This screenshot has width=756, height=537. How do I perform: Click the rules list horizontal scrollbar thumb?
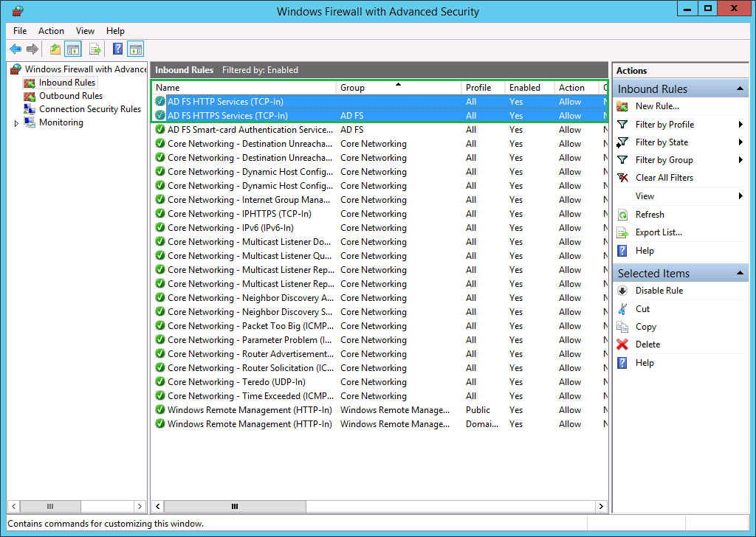tap(235, 506)
